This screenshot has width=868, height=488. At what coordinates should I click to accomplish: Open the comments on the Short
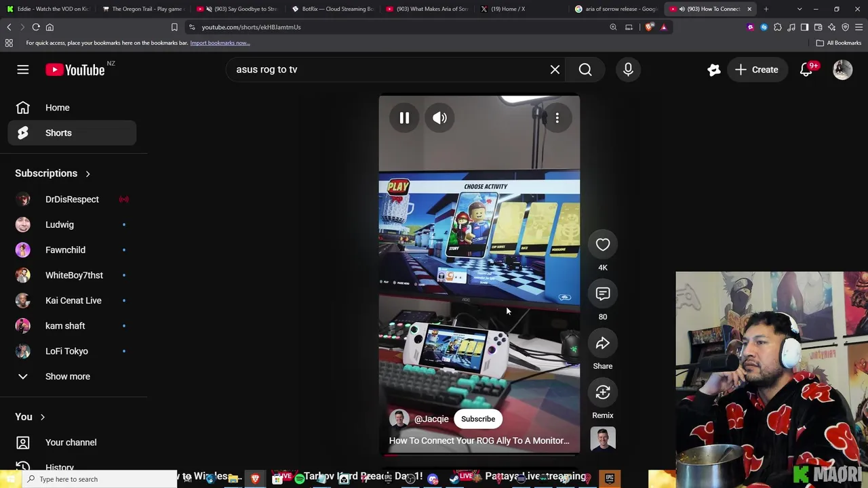[603, 293]
